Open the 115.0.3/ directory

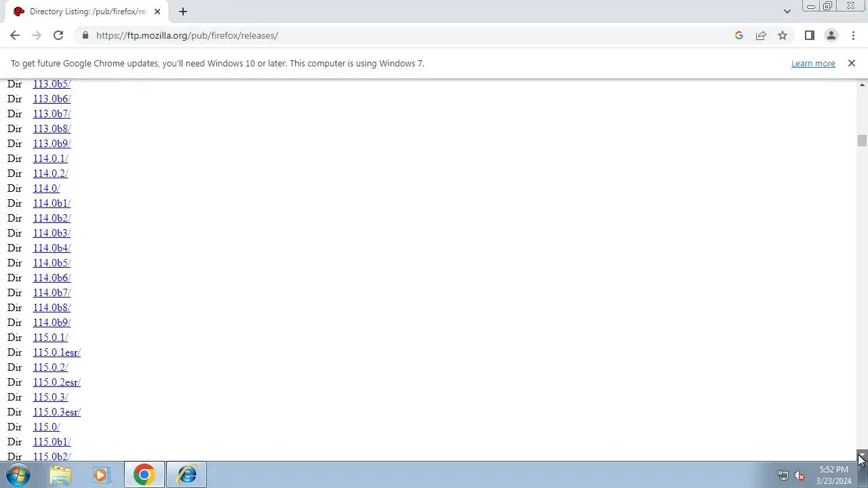click(x=50, y=397)
